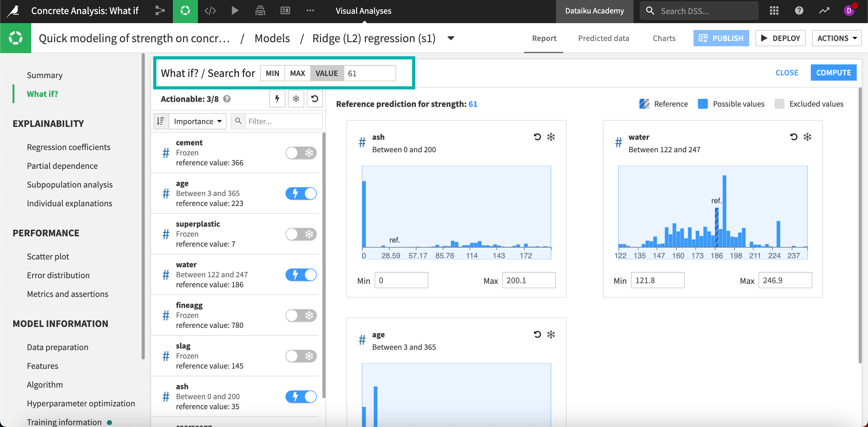Toggle the cement feature to actionable
The height and width of the screenshot is (427, 868).
[300, 153]
